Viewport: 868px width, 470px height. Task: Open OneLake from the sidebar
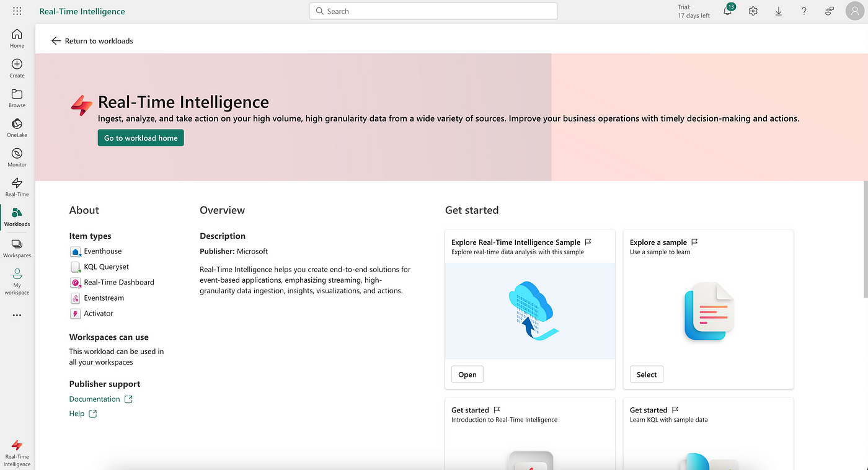(17, 127)
